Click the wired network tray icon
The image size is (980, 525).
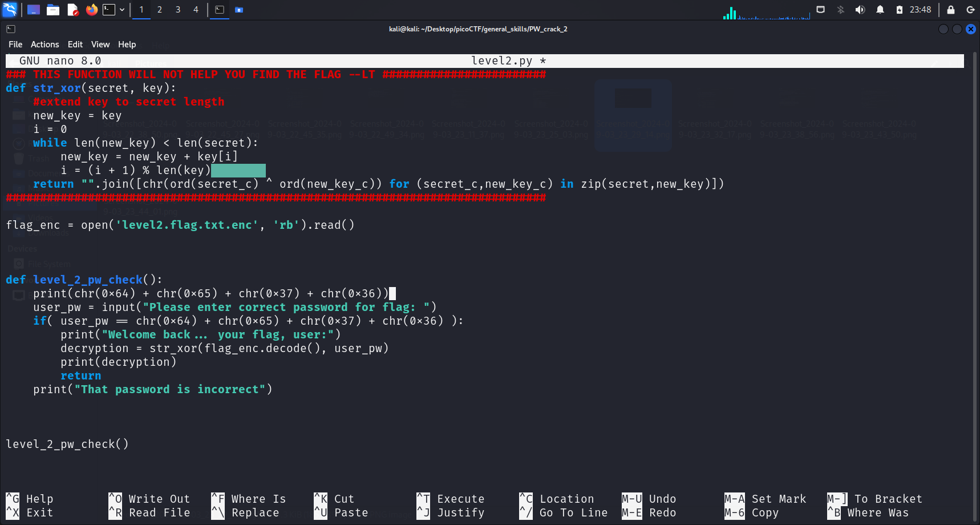pyautogui.click(x=820, y=10)
